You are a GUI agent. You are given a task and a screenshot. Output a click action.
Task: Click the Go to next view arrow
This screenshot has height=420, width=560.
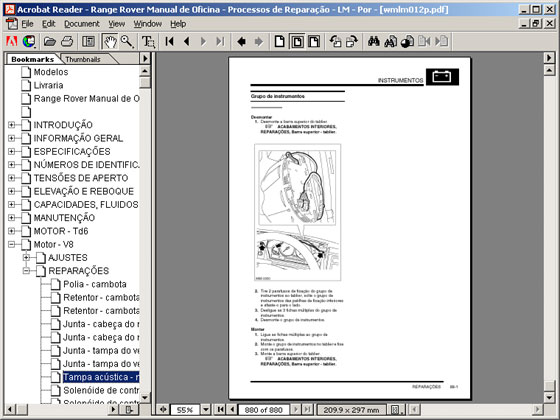(x=259, y=41)
